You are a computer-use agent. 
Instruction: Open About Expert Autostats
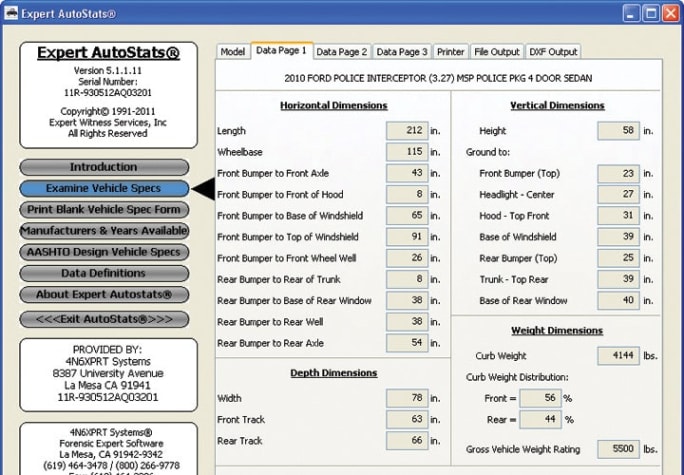click(104, 294)
